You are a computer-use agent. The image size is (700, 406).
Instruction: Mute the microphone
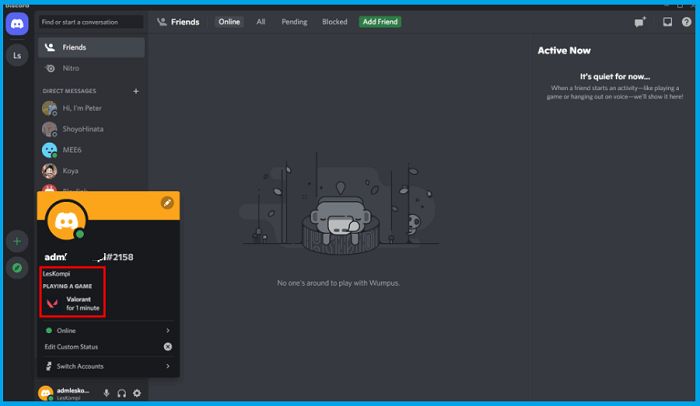[106, 393]
